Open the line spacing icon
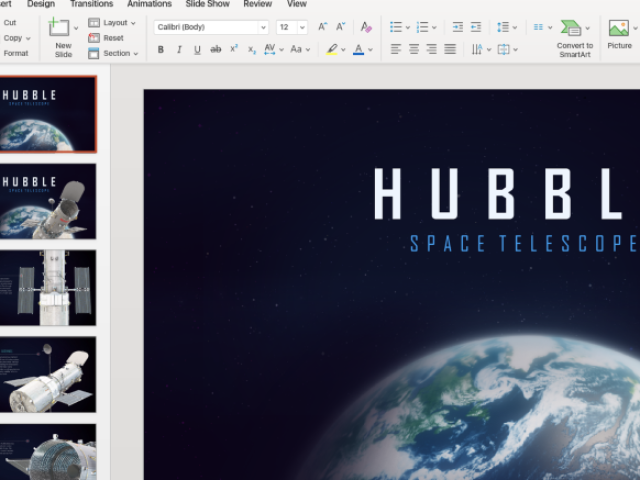Screen dimensions: 640x480 503,27
